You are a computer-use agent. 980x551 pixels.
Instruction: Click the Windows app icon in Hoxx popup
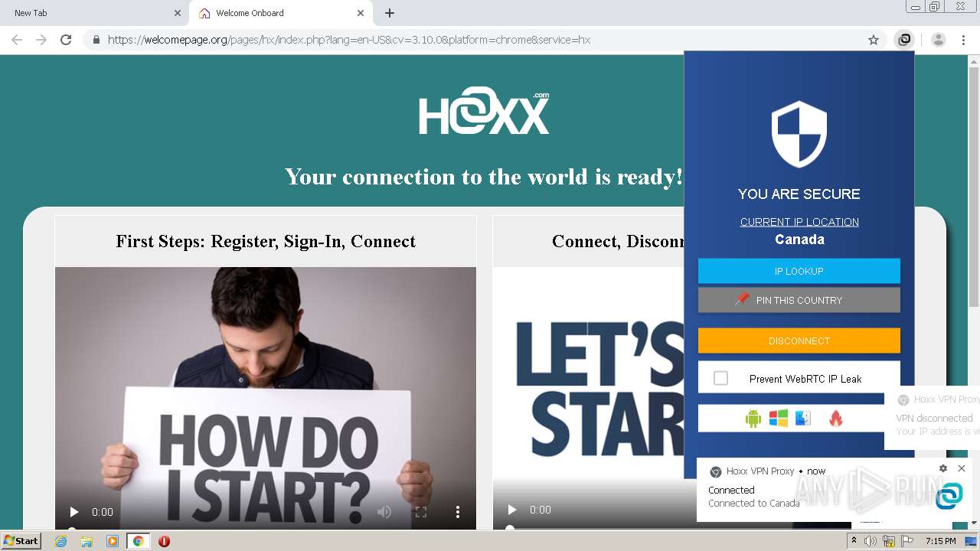coord(779,419)
